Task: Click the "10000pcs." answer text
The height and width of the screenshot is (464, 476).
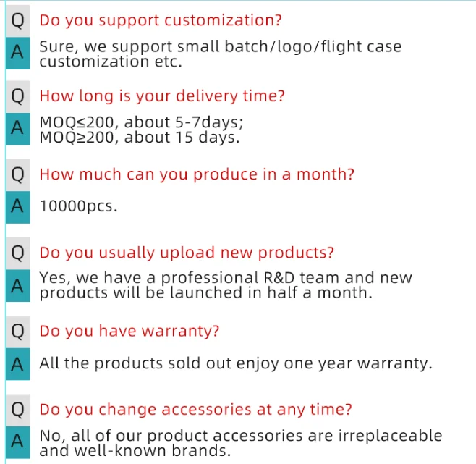Action: (x=78, y=206)
